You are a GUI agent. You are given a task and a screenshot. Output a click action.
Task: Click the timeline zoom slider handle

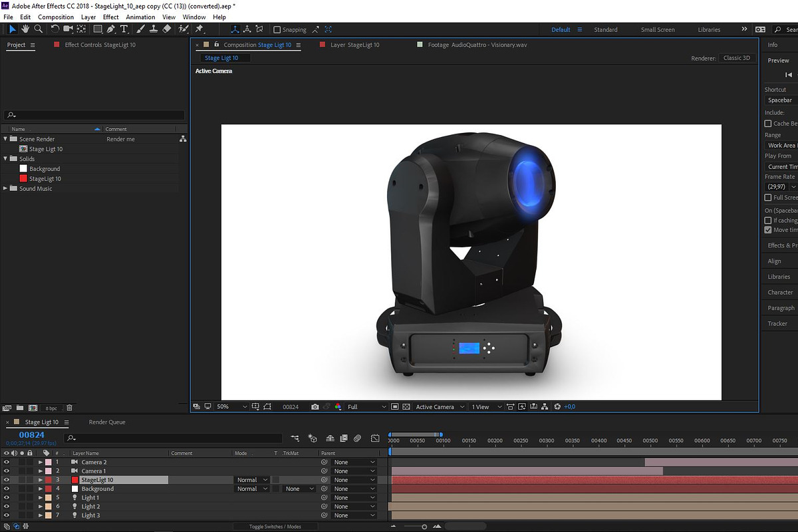(x=424, y=527)
